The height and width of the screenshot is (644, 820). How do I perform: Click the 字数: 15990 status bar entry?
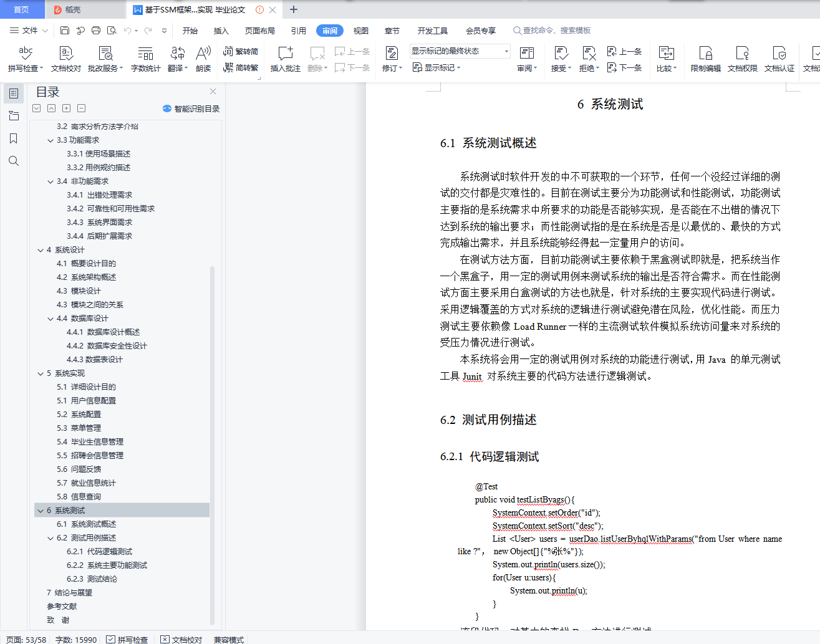coord(76,640)
